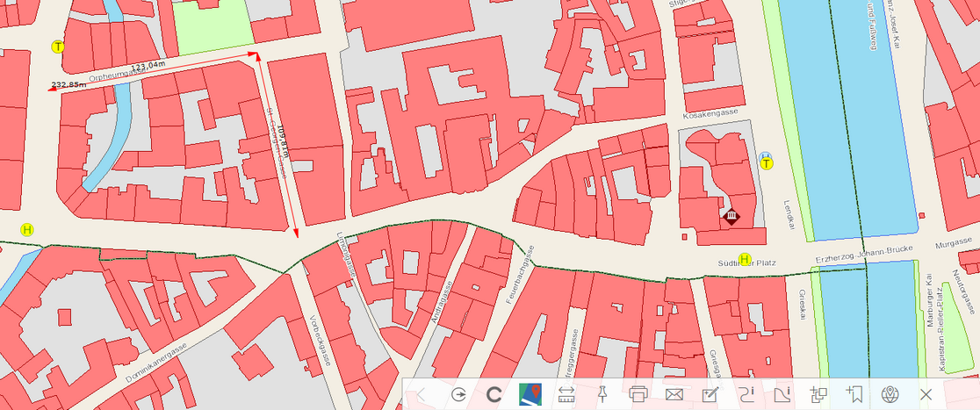Screen dimensions: 980x410
Task: Click the yellow T marker near Orpheumgasse
Action: (58, 47)
